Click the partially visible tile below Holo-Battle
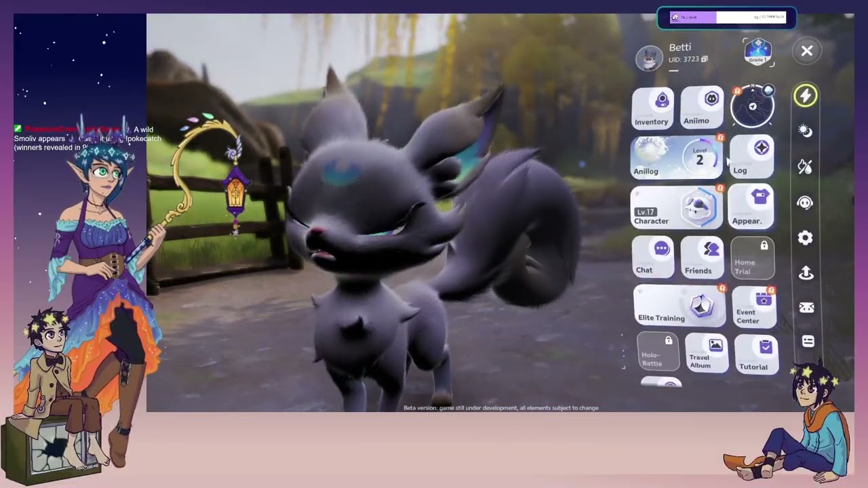This screenshot has width=868, height=488. [662, 383]
